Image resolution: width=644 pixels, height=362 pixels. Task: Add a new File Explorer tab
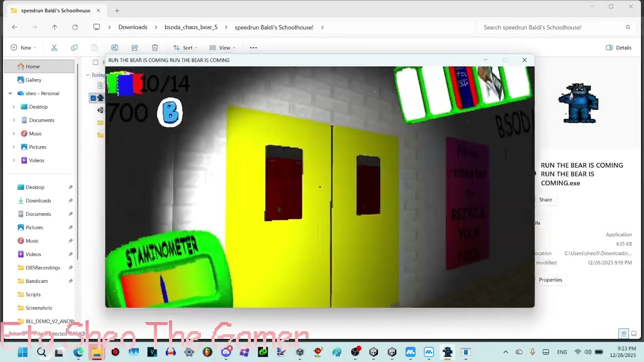point(117,11)
